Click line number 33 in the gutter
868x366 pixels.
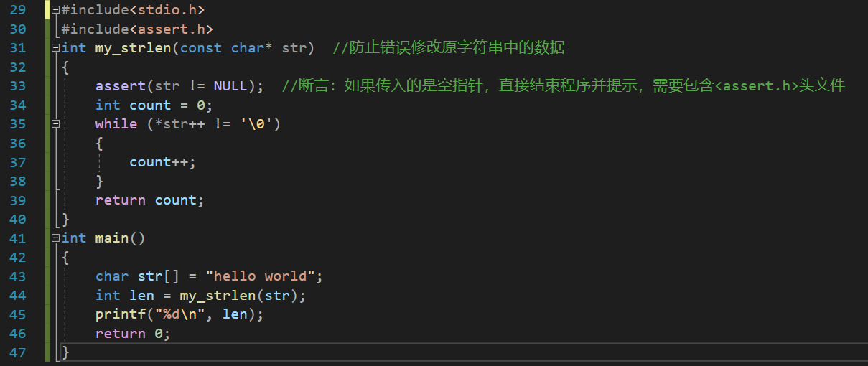point(18,86)
